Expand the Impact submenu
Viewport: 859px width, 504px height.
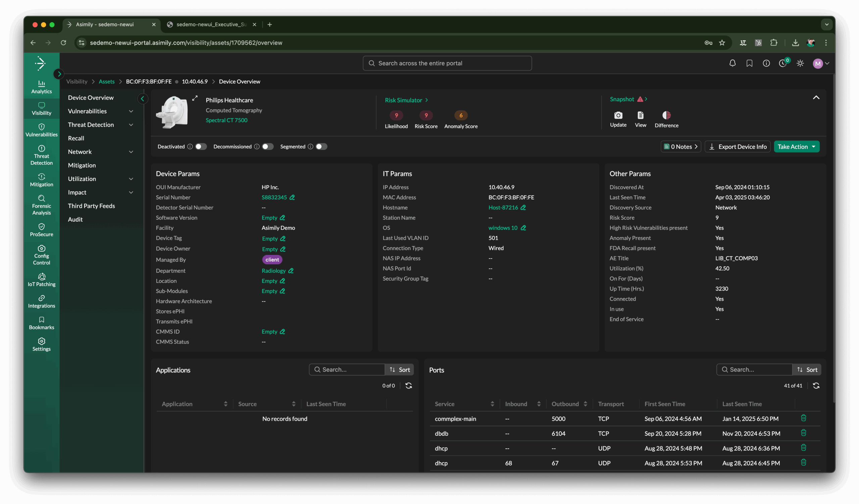(131, 193)
